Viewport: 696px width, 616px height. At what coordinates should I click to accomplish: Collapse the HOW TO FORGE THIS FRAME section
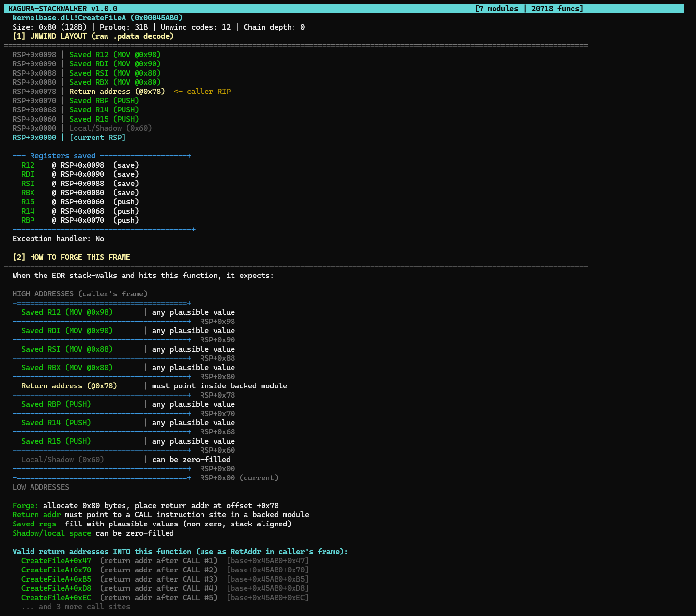71,257
